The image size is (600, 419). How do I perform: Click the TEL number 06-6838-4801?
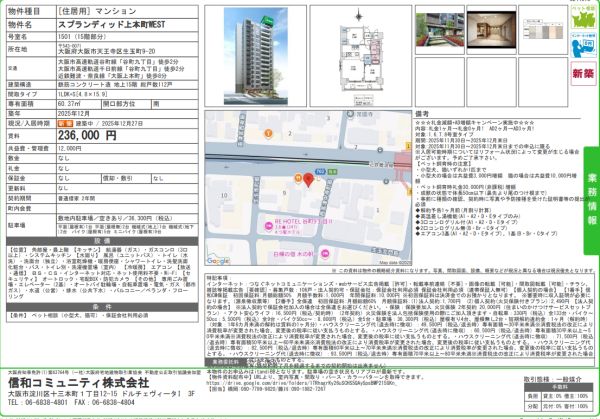[x=38, y=403]
